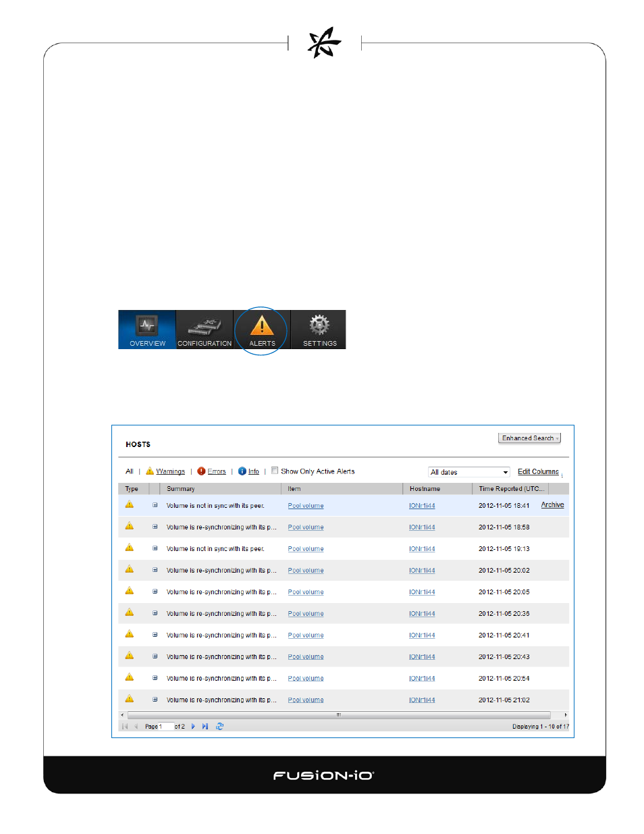Click warning icon on the 18:41 row
This screenshot has height=834, width=644.
coord(130,504)
